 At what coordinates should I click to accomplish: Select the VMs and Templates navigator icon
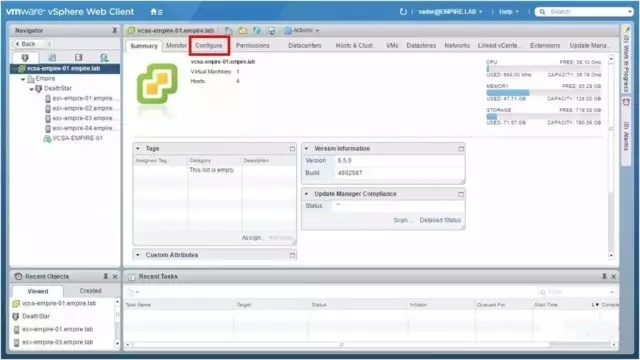point(52,58)
